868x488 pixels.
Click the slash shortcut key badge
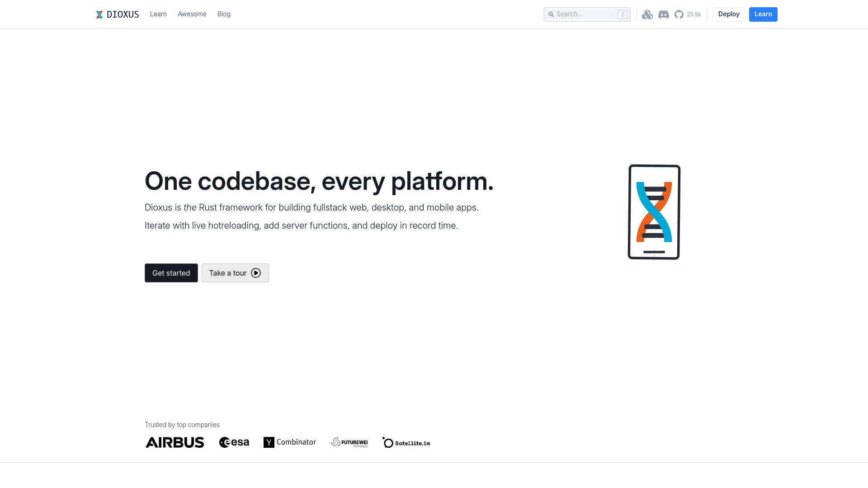623,14
